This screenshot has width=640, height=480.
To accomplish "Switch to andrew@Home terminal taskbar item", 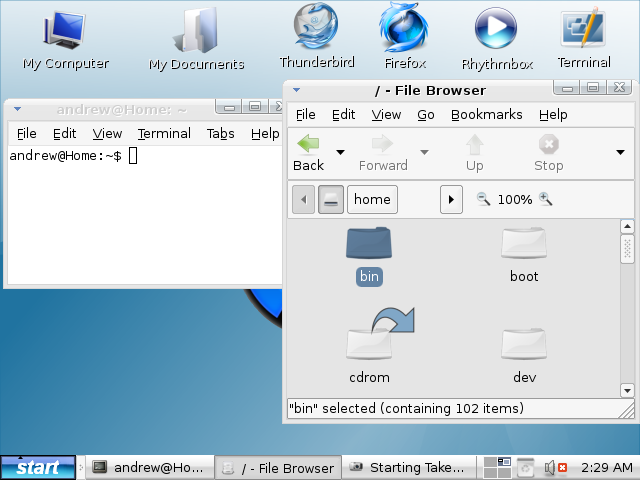I will point(150,468).
